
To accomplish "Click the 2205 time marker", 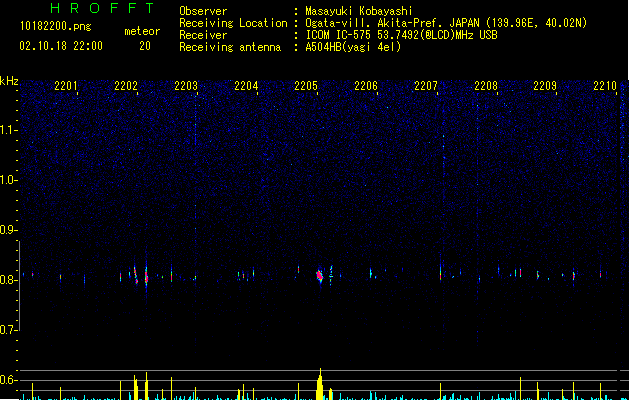I will [x=306, y=86].
